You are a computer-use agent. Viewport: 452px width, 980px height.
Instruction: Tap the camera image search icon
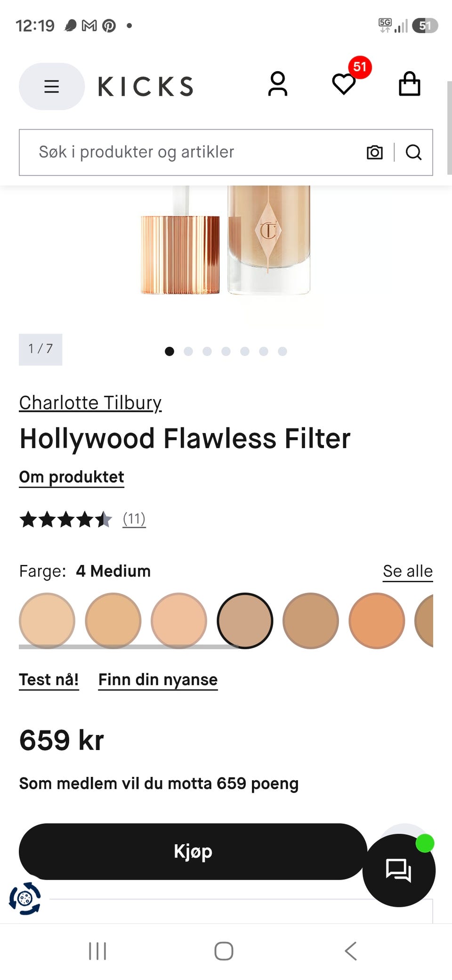(x=375, y=152)
